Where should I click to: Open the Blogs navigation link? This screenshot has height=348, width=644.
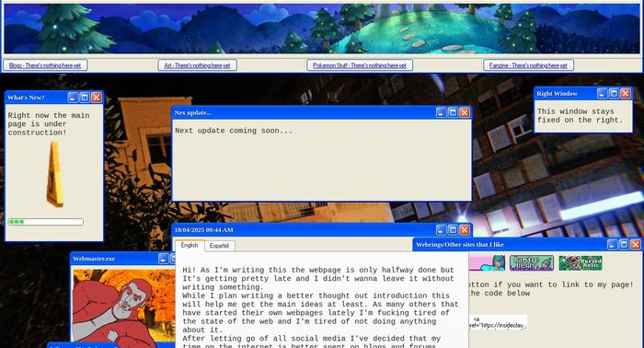pos(45,65)
